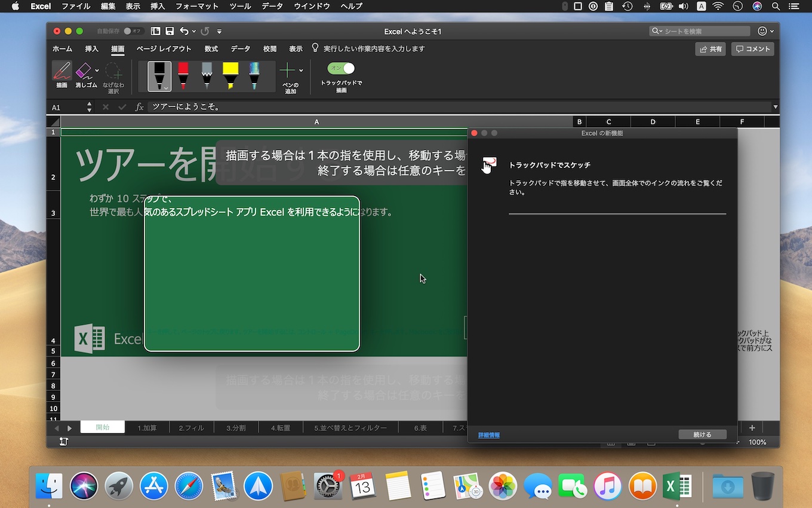Select column A header

[316, 122]
